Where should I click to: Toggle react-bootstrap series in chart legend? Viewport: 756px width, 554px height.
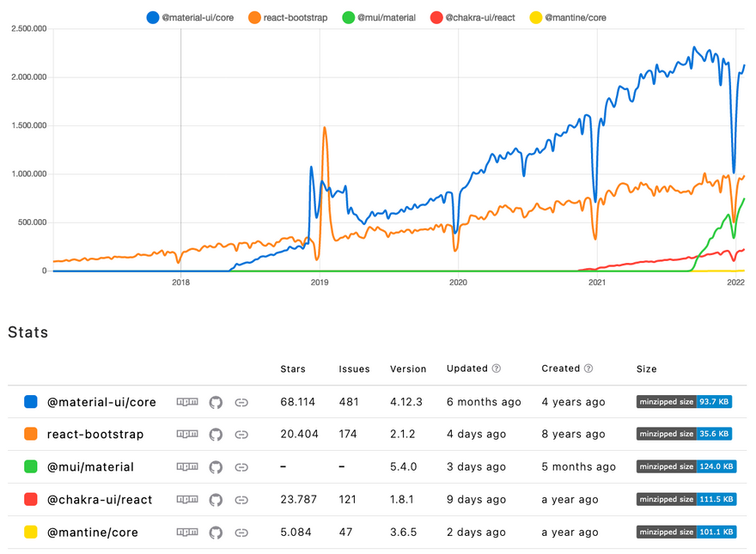pos(290,16)
